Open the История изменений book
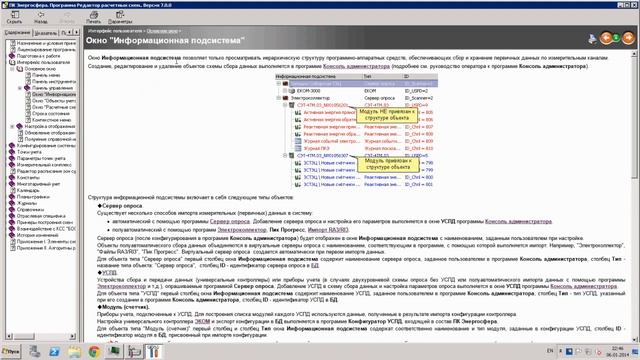This screenshot has width=640, height=360. click(x=38, y=235)
